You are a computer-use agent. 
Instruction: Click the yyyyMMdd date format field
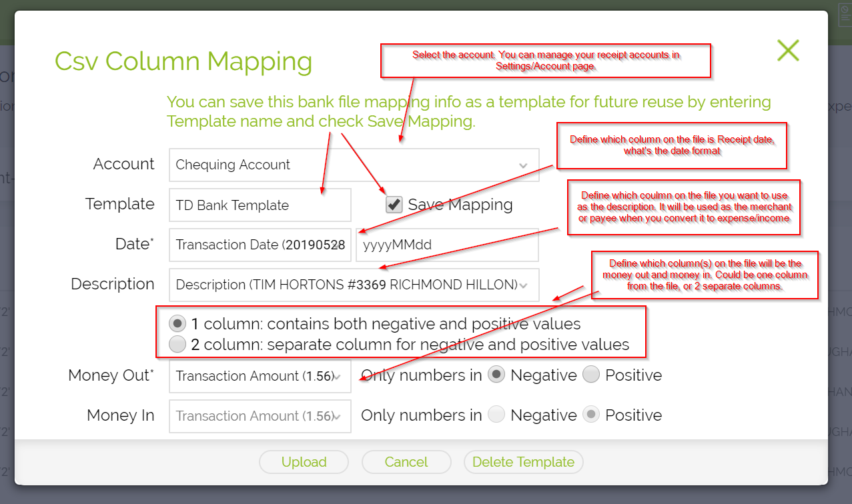pyautogui.click(x=447, y=245)
